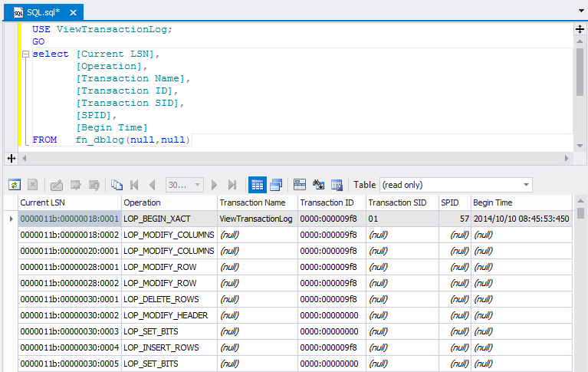Click the GO keyword in the editor

(x=38, y=41)
